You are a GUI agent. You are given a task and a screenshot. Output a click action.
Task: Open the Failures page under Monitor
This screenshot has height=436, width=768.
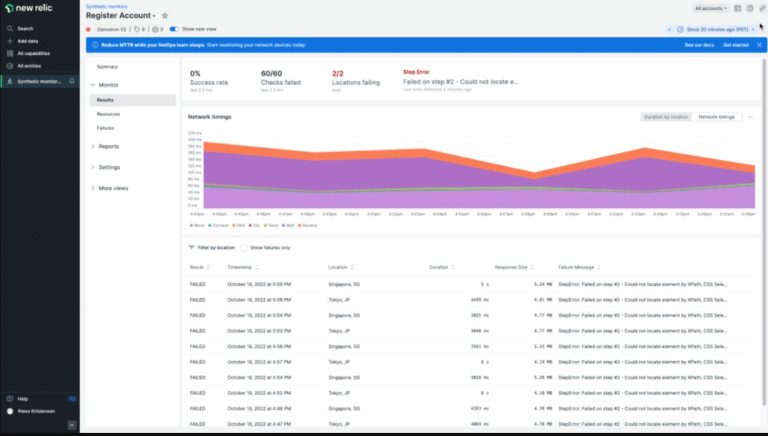click(x=105, y=128)
